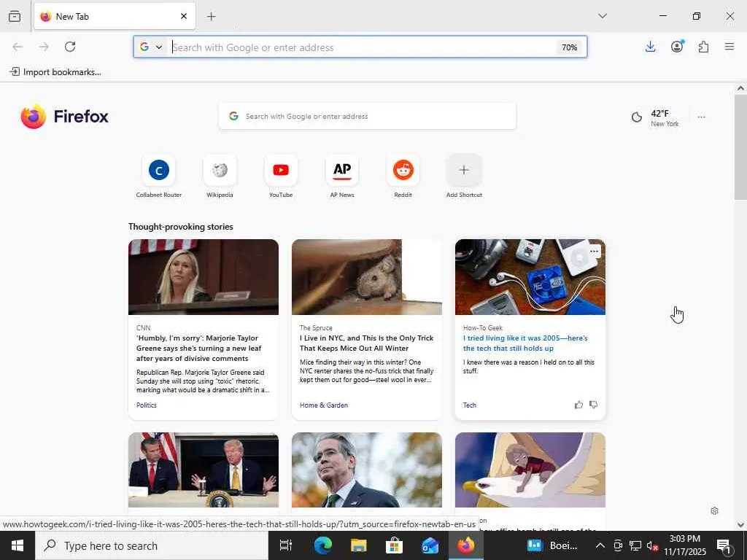The width and height of the screenshot is (747, 560).
Task: Focus the Windows taskbar search box
Action: pyautogui.click(x=152, y=545)
